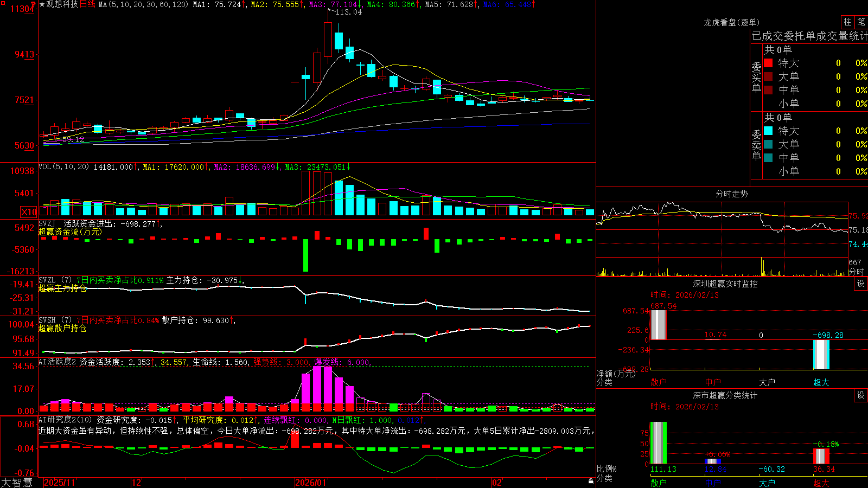
Task: Click the 龙虎看盘(逐单) panel title
Action: 731,22
